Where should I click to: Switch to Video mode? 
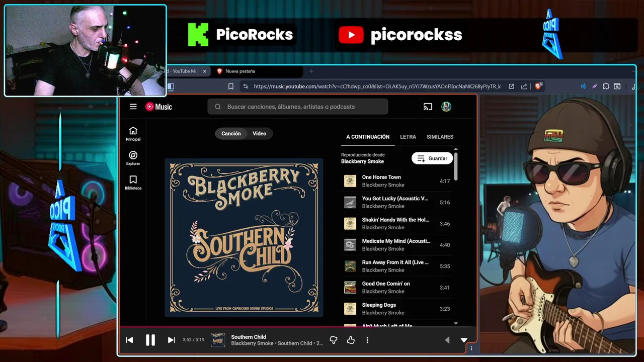pos(259,133)
